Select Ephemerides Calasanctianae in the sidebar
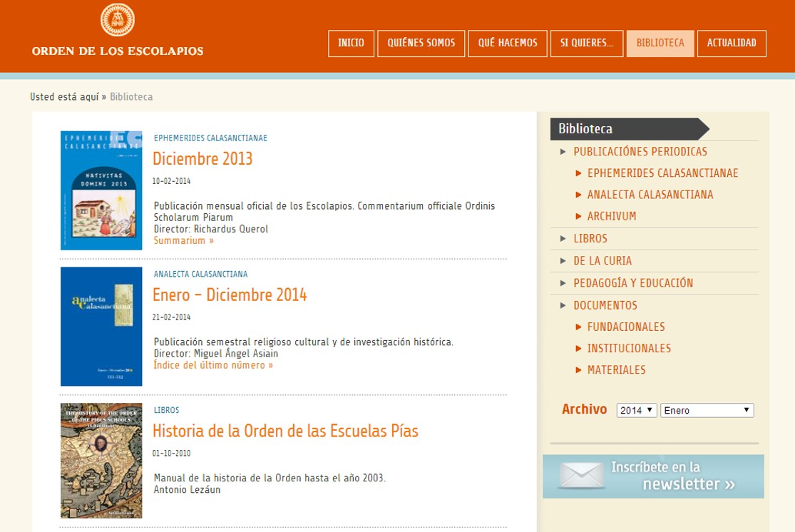Viewport: 795px width, 532px height. tap(662, 173)
